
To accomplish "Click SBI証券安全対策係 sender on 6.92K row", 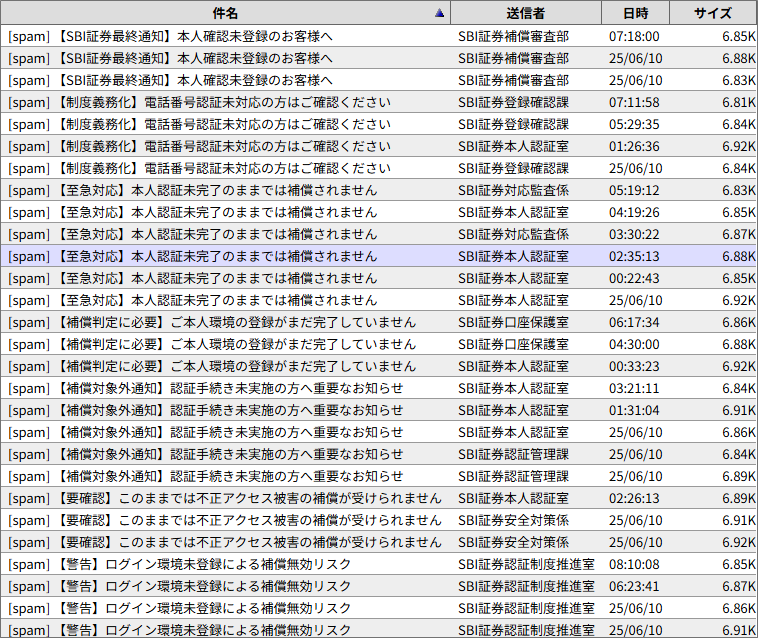I will point(513,542).
